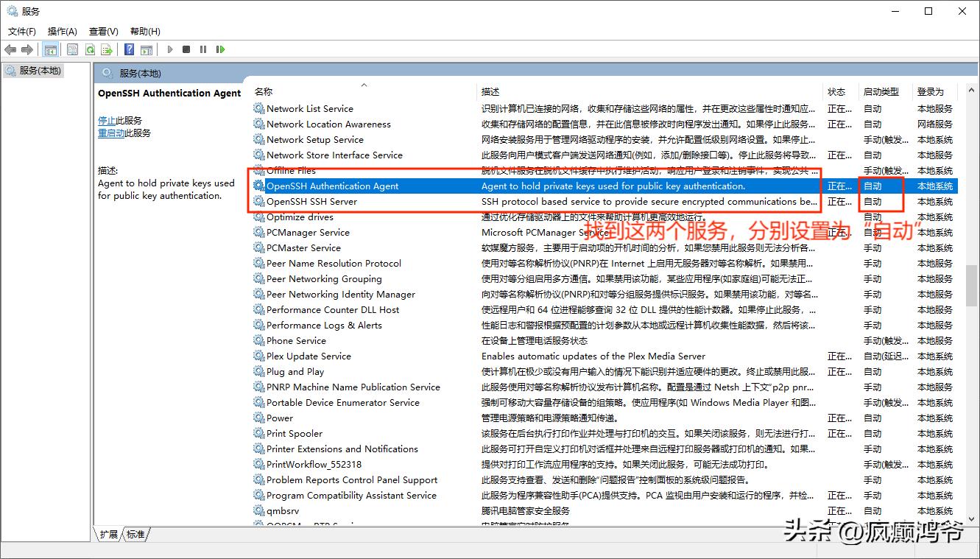This screenshot has width=980, height=559.
Task: Switch to the 标准 tab
Action: pos(135,535)
